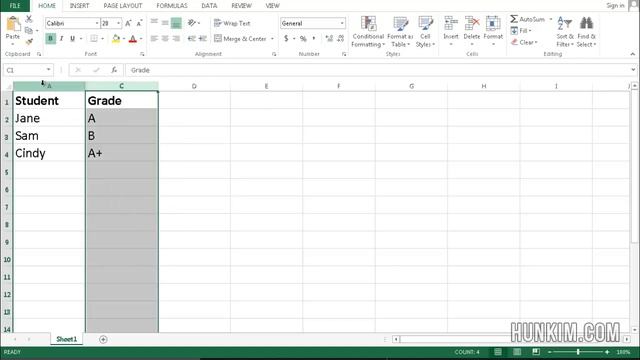Switch to Page Layout view icon
Image resolution: width=640 pixels, height=360 pixels.
(517, 352)
